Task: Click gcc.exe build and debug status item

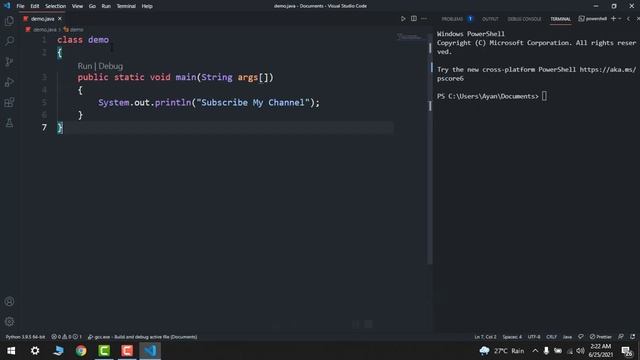Action: coord(142,337)
